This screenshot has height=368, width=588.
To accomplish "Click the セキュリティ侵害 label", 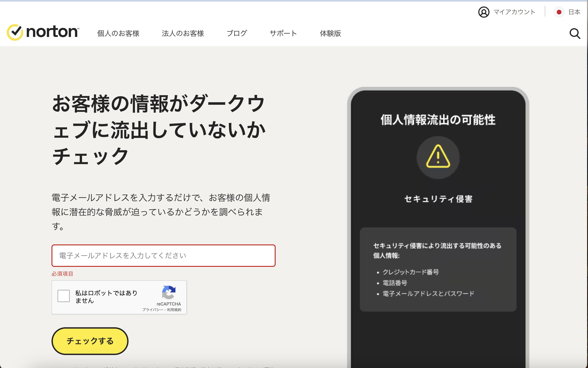I will coord(438,199).
